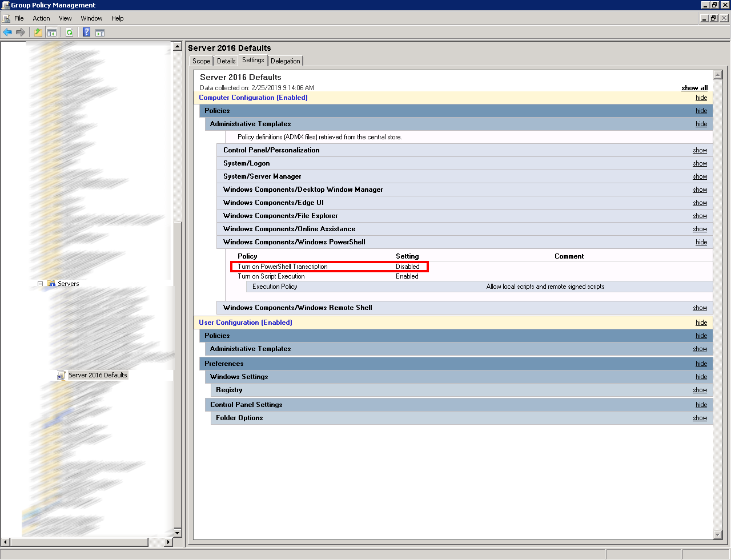Viewport: 731px width, 560px height.
Task: Click the 'Disabled' setting value
Action: [x=408, y=267]
